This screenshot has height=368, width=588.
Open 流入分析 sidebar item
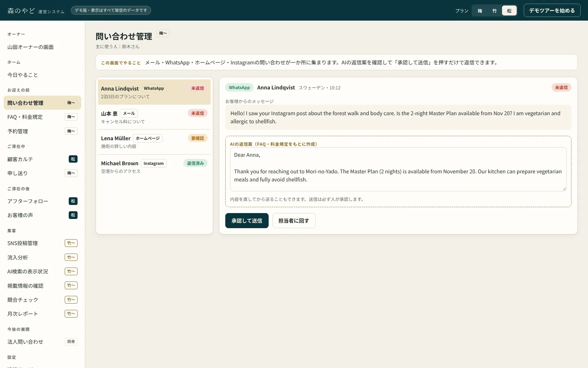42,257
